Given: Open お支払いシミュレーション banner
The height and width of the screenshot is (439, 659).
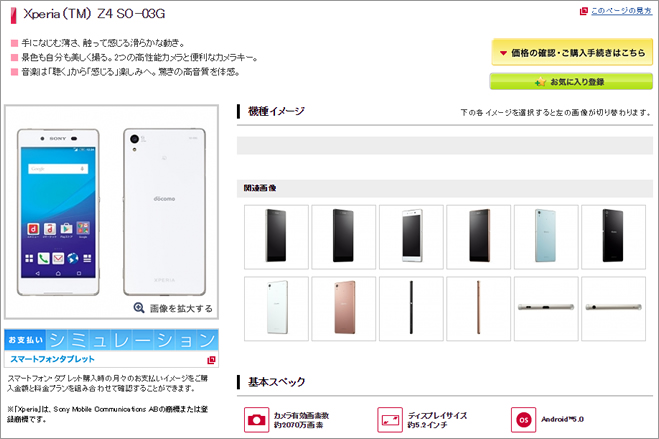Looking at the screenshot, I should pos(111,339).
